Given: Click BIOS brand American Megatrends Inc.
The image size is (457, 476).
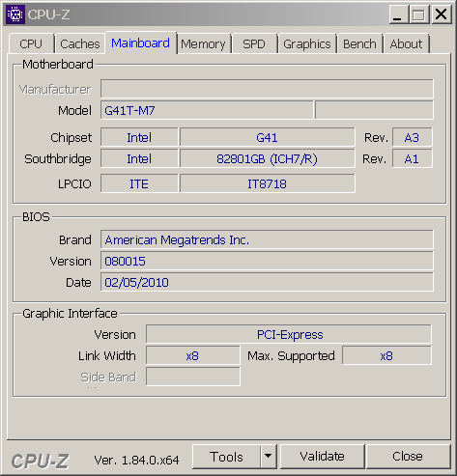Looking at the screenshot, I should 267,239.
